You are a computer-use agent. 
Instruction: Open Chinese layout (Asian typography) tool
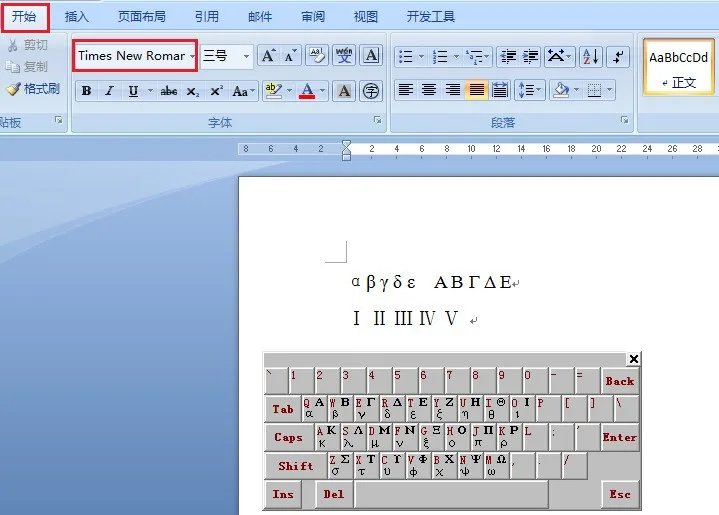pyautogui.click(x=559, y=56)
